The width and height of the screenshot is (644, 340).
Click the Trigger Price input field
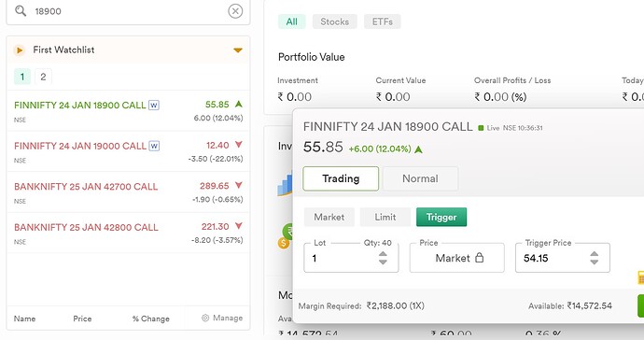[563, 258]
